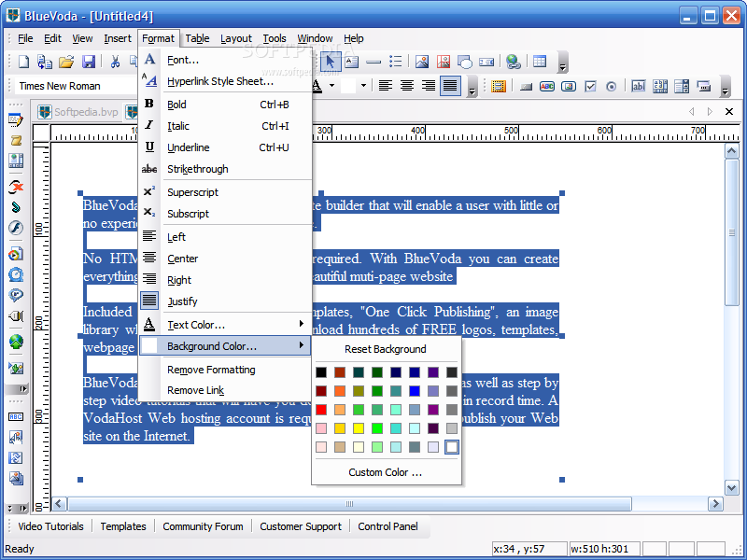This screenshot has width=747, height=560.
Task: Click the globe publish icon in toolbar
Action: pos(513,63)
